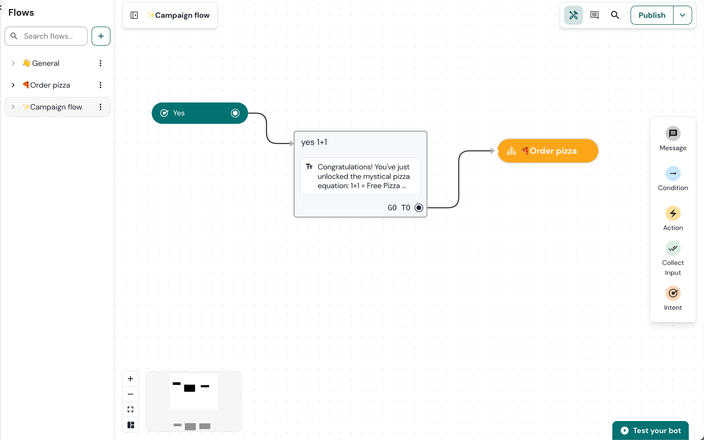Click the plus add flow button
Image resolution: width=704 pixels, height=440 pixels.
point(101,36)
